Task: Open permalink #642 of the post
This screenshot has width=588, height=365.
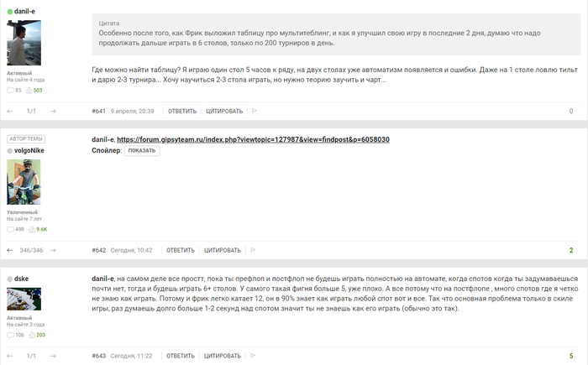Action: click(98, 250)
